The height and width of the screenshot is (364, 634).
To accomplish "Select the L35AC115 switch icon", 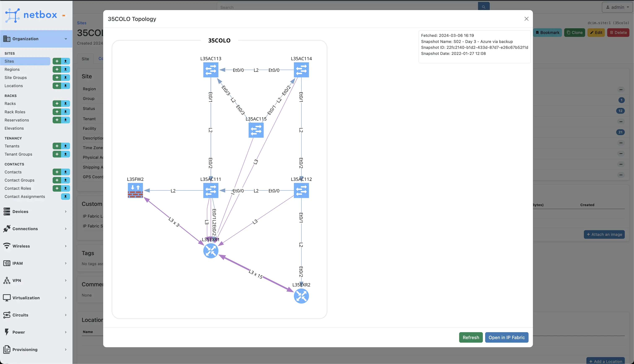I will coord(256,130).
